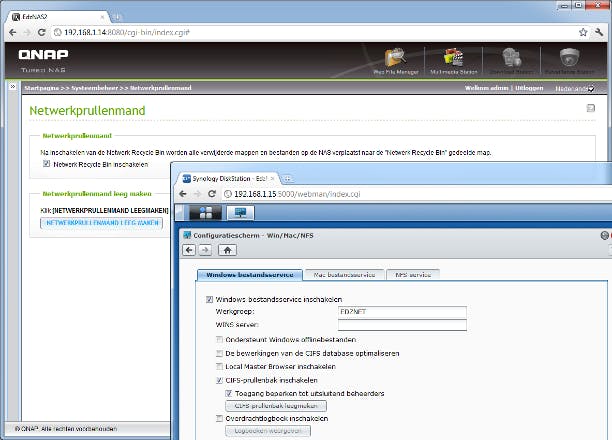Open the Nederlands language dropdown

575,89
